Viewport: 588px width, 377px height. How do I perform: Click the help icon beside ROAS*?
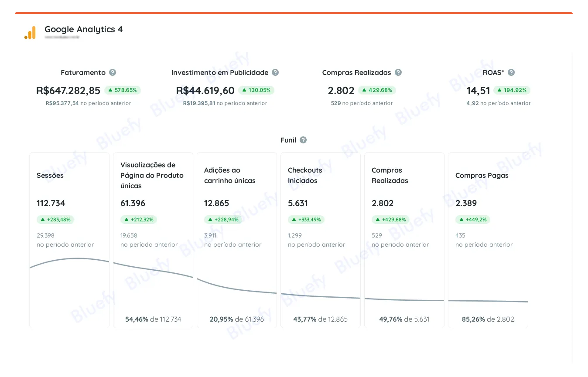tap(511, 72)
